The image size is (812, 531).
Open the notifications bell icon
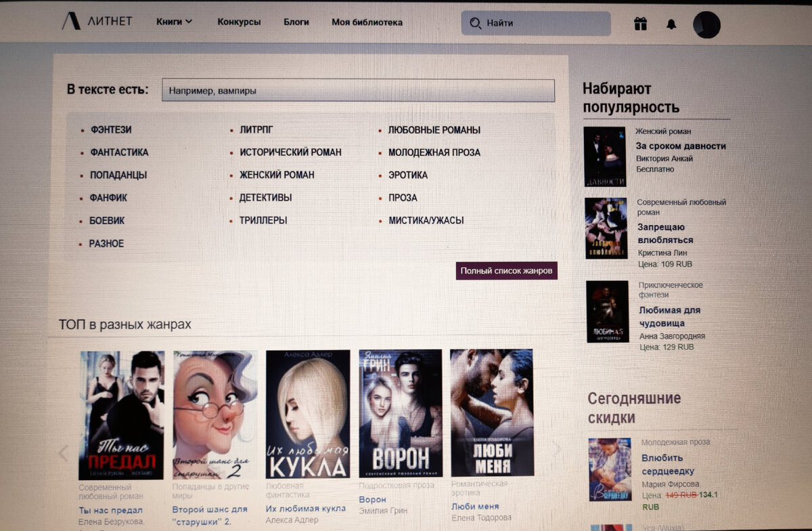point(671,24)
